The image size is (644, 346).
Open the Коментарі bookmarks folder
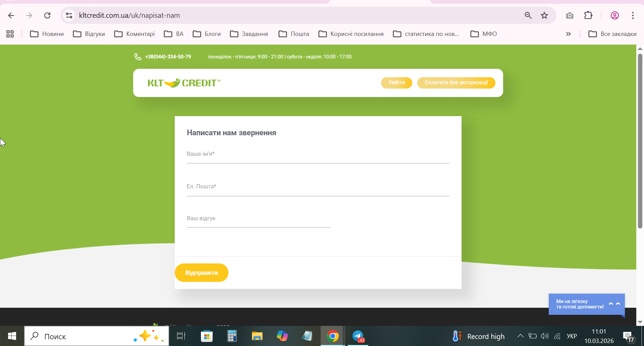pyautogui.click(x=135, y=34)
